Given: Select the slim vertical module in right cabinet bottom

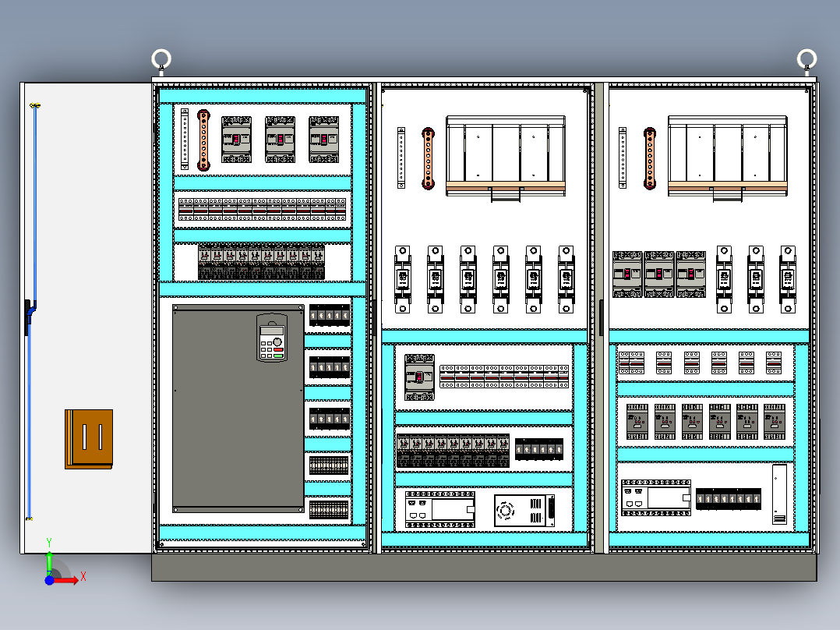Looking at the screenshot, I should pyautogui.click(x=779, y=494).
